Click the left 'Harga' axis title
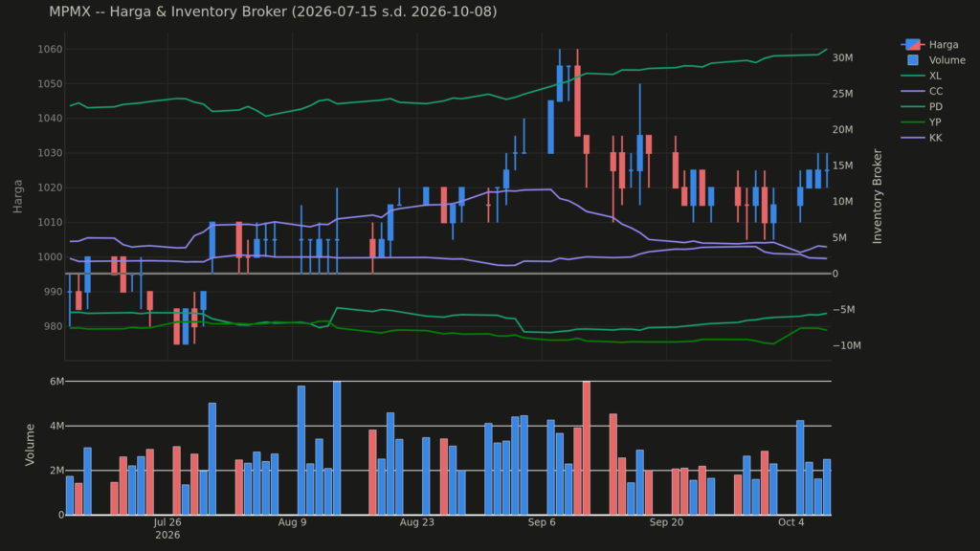The height and width of the screenshot is (551, 980). coord(17,196)
